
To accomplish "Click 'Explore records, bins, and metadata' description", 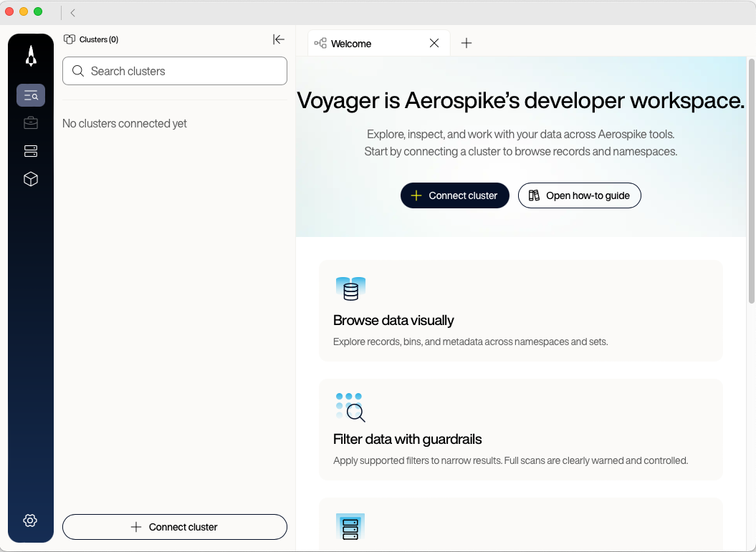I will point(470,342).
